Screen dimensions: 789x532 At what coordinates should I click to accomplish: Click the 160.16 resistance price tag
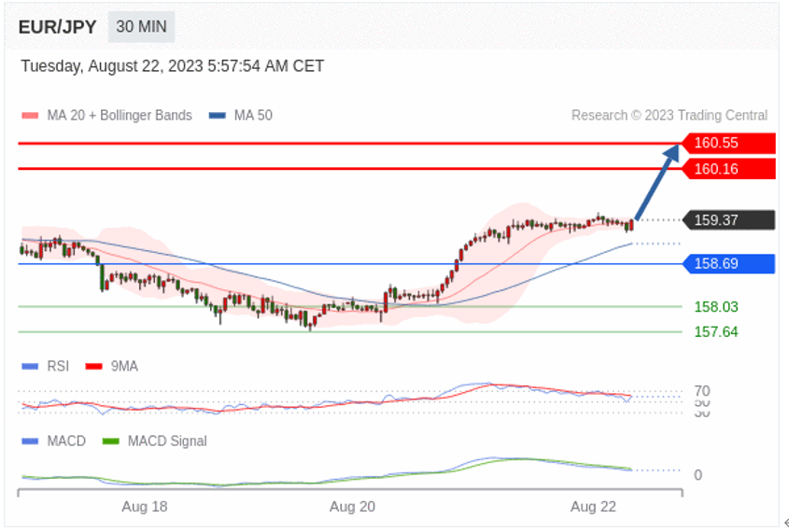click(728, 169)
